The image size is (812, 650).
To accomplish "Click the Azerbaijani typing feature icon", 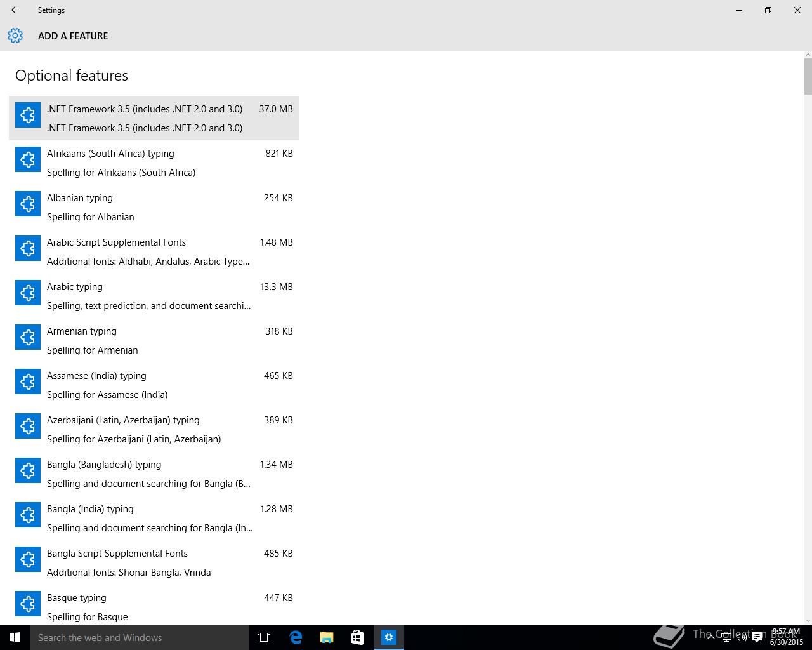I will (28, 426).
